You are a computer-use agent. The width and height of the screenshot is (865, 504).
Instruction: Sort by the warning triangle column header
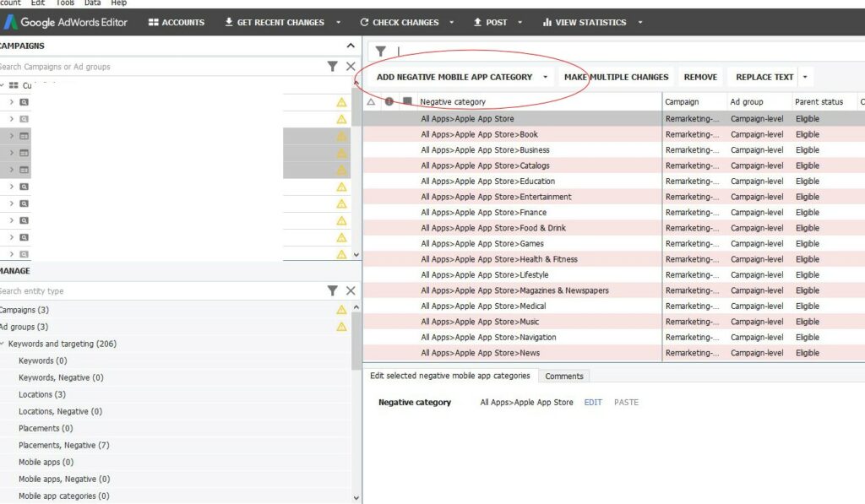tap(372, 101)
